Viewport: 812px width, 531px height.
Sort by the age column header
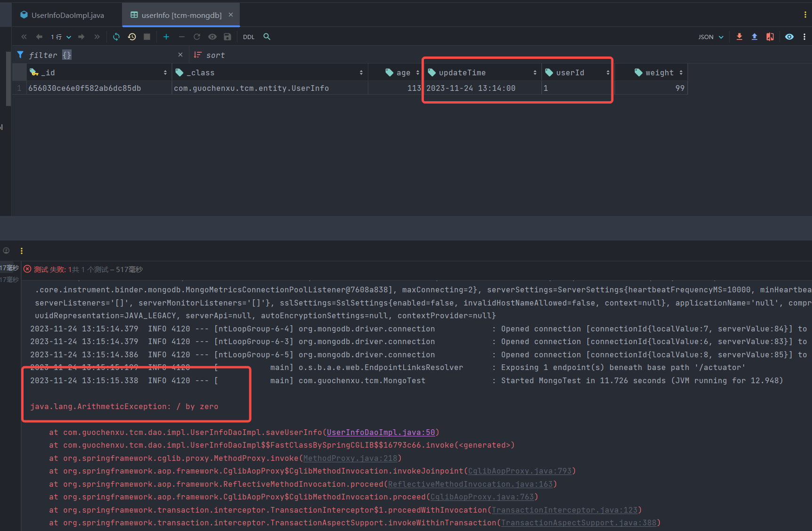395,72
